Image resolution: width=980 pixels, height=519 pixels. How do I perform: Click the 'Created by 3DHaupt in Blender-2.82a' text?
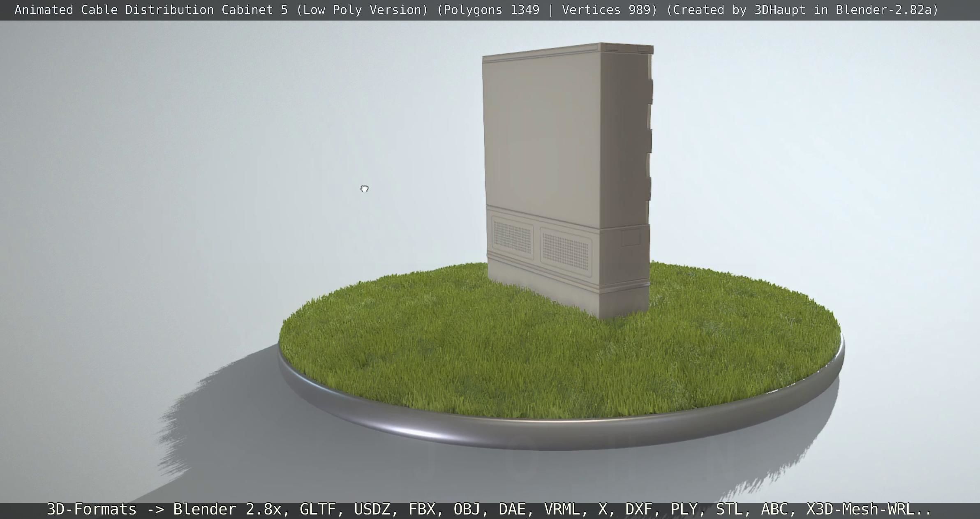click(802, 10)
